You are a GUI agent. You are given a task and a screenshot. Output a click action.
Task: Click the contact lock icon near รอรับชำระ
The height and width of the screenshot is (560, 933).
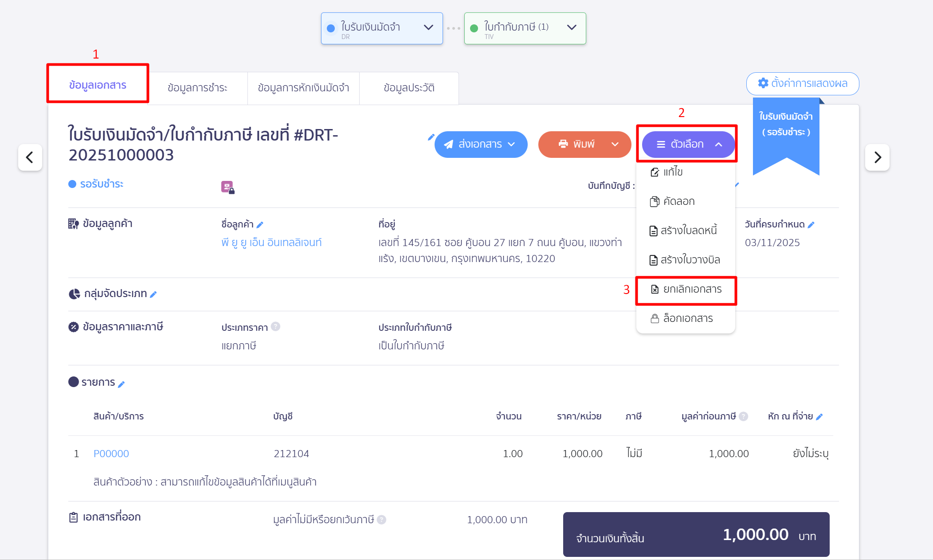pyautogui.click(x=227, y=187)
